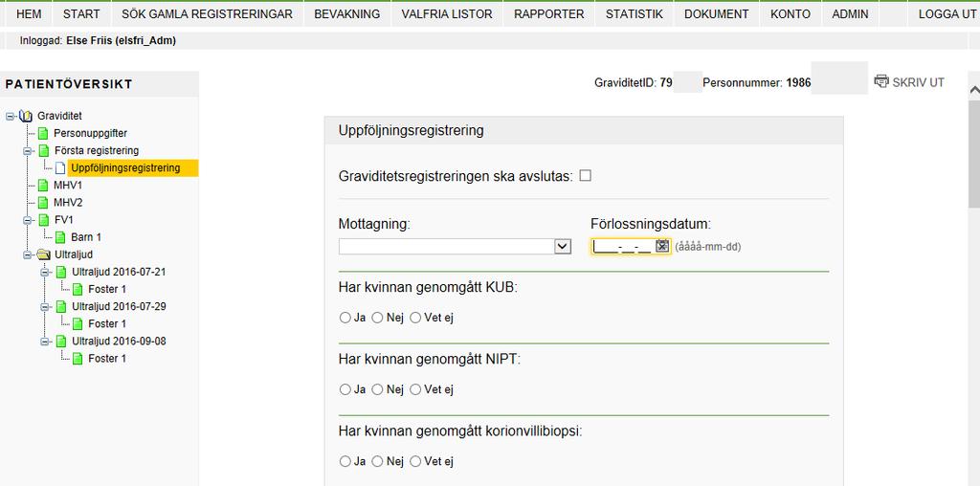Image resolution: width=980 pixels, height=486 pixels.
Task: Select Ja for genomgått KUB
Action: [345, 318]
